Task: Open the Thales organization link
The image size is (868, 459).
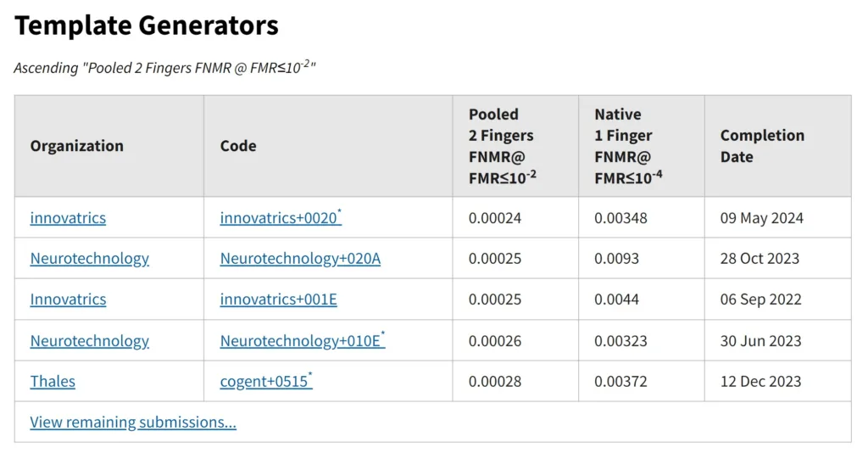Action: tap(53, 382)
